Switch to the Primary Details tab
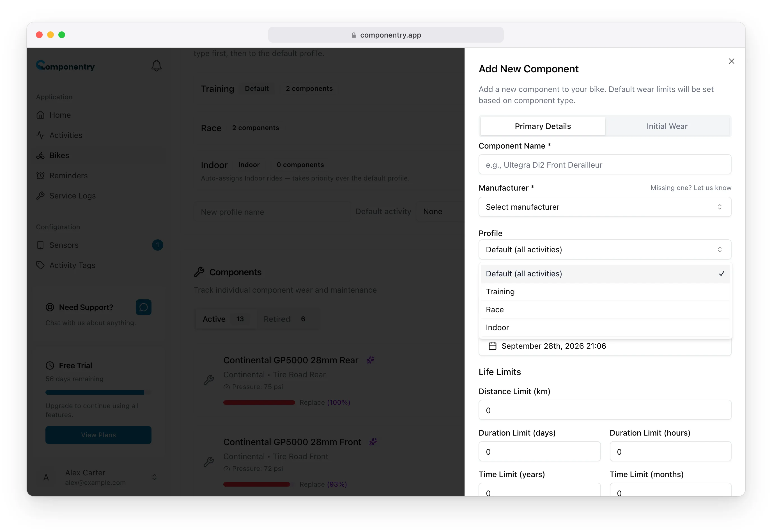The width and height of the screenshot is (772, 532). tap(543, 126)
